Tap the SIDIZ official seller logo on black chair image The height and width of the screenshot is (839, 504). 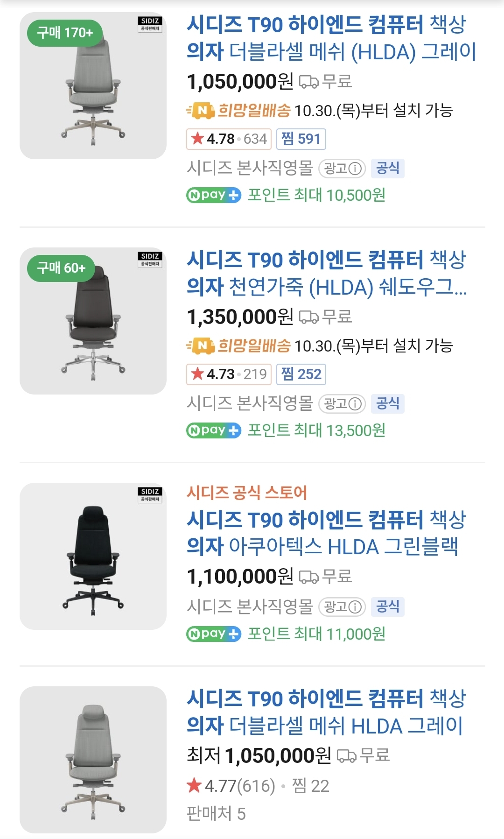pos(150,495)
